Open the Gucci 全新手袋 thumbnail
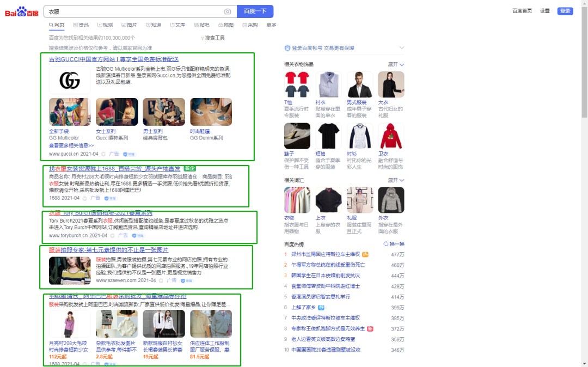Viewport: 588px width, 367px height. click(x=70, y=112)
